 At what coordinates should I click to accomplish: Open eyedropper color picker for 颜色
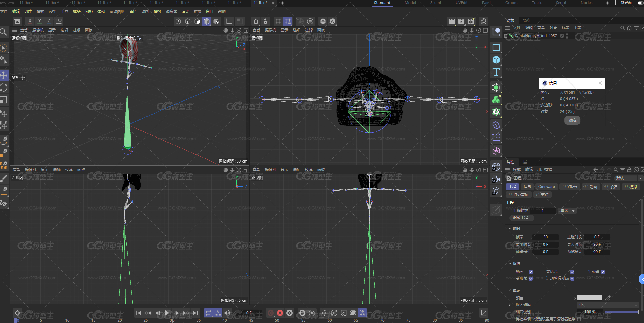608,298
